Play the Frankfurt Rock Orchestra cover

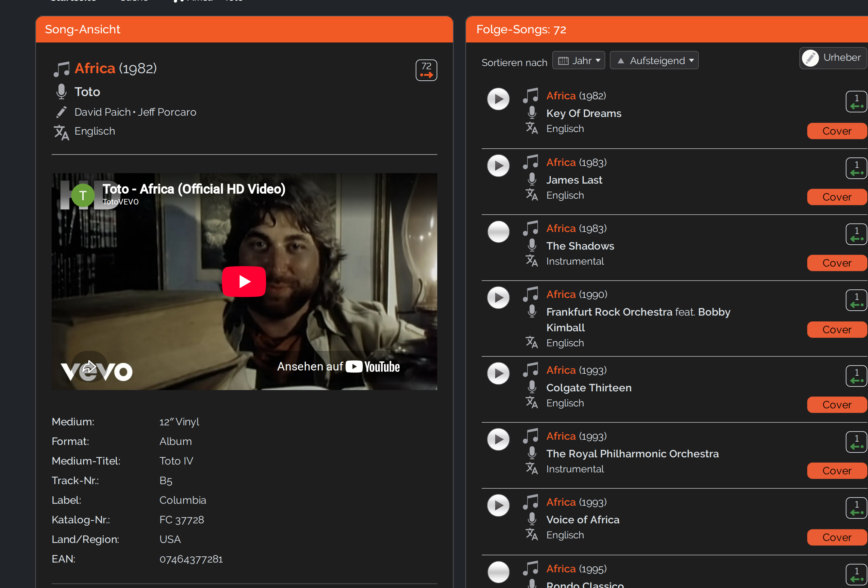pos(498,298)
